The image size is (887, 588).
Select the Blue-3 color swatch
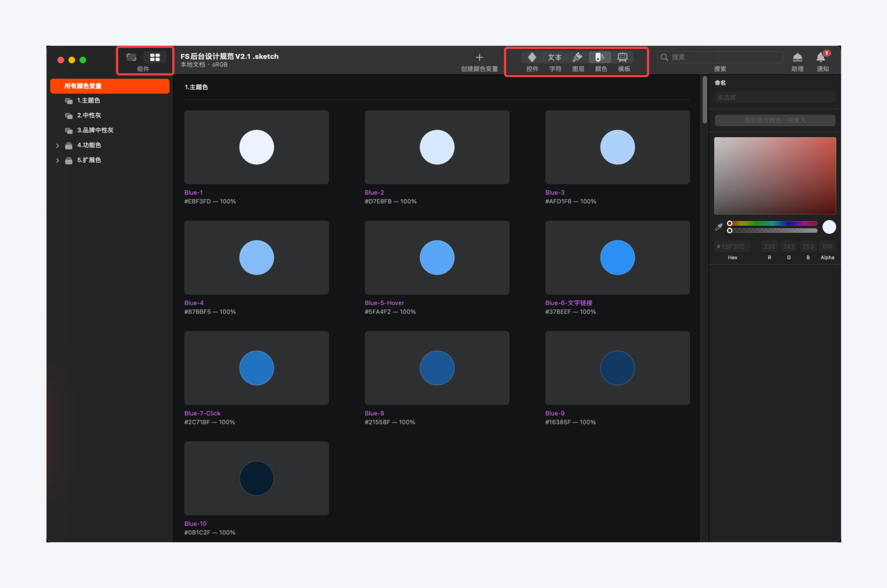coord(617,147)
